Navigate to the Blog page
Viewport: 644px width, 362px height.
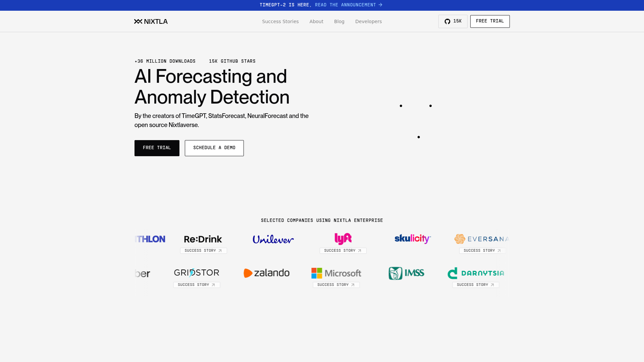click(x=339, y=21)
